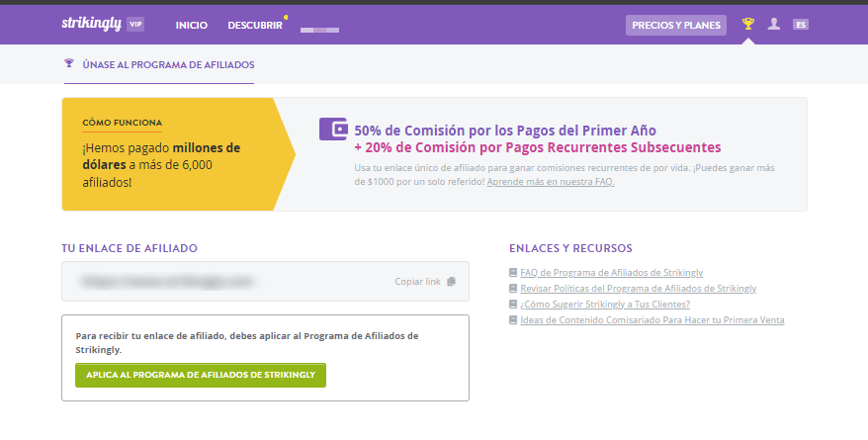868x440 pixels.
Task: Click the blurred affiliate link field
Action: tap(265, 281)
